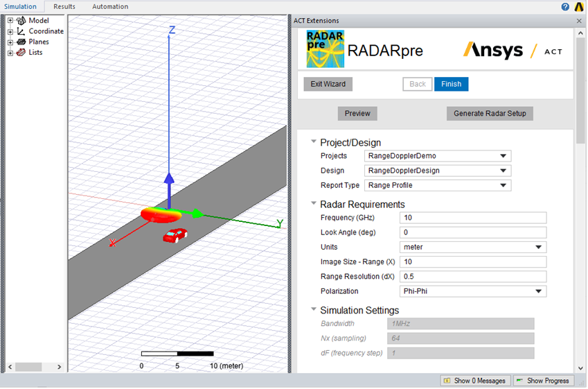The image size is (588, 389).
Task: Select the Coordinate Systems tree icon
Action: (x=21, y=31)
